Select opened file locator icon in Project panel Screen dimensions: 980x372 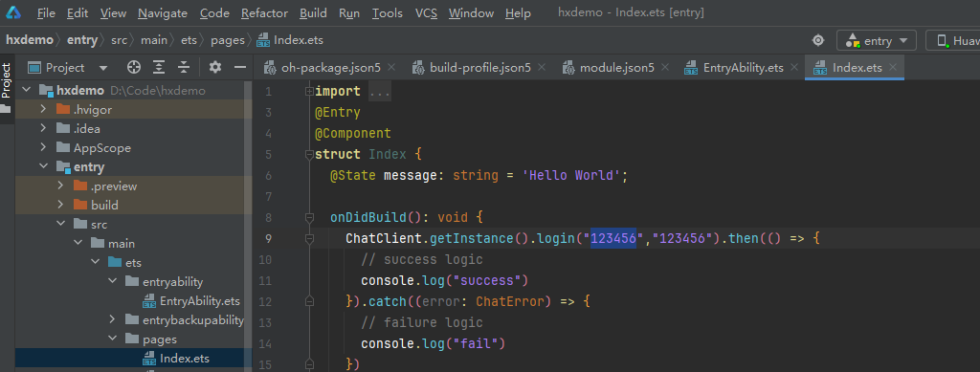(134, 67)
